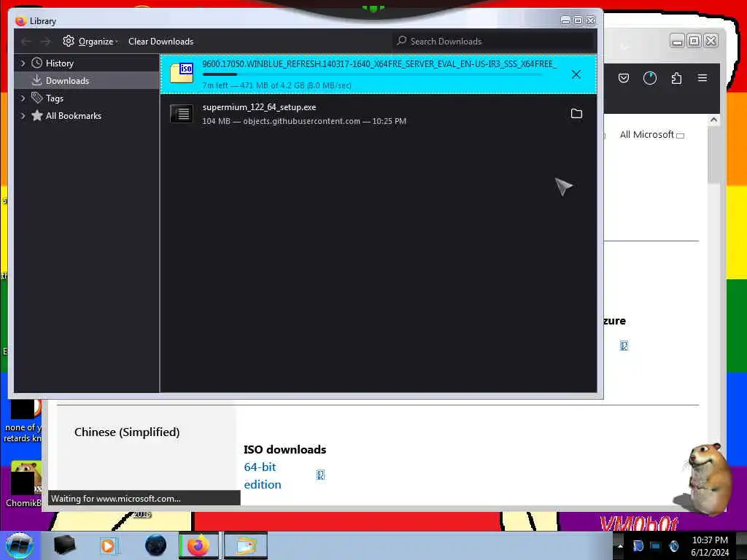
Task: Maximize the Library window
Action: [x=578, y=20]
